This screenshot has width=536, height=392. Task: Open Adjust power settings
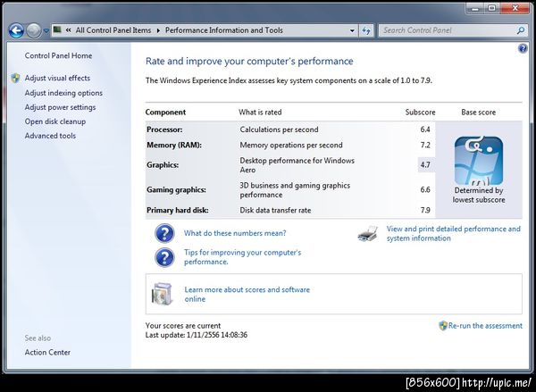pos(60,107)
